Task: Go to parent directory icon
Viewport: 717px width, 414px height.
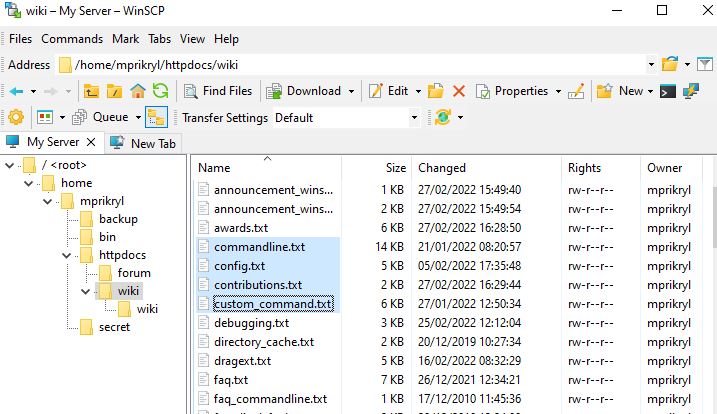Action: (x=91, y=91)
